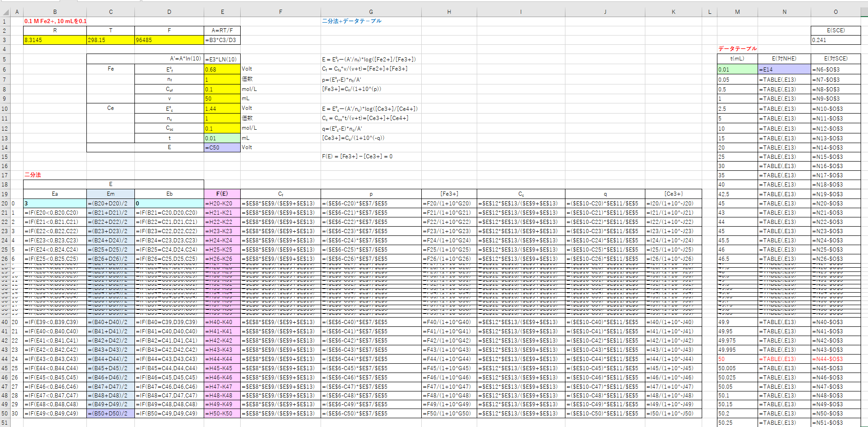The width and height of the screenshot is (868, 427).
Task: Click the red formula cell =N44-$O$3
Action: [836, 359]
